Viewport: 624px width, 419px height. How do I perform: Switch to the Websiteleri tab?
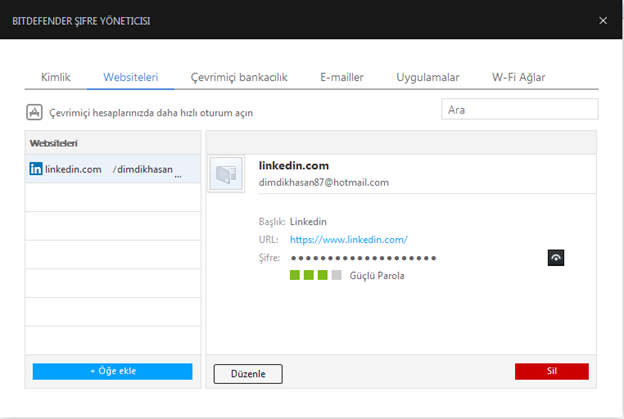(131, 77)
